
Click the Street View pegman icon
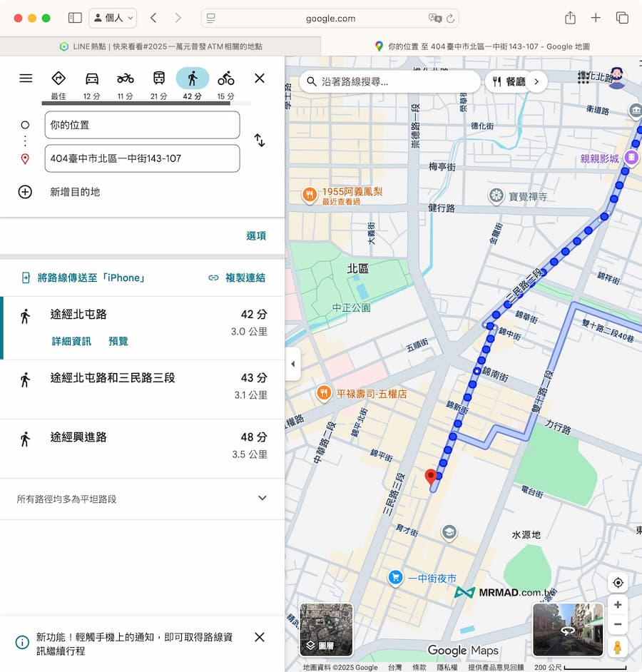tap(618, 648)
